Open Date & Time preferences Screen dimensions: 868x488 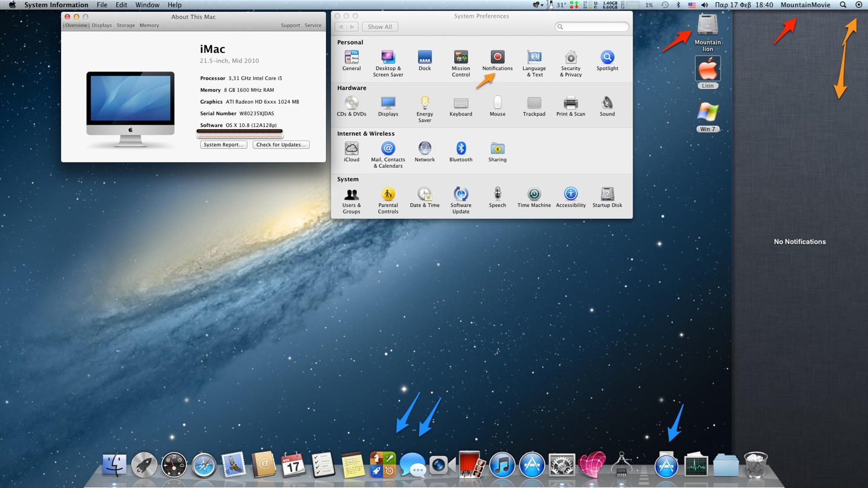coord(425,197)
